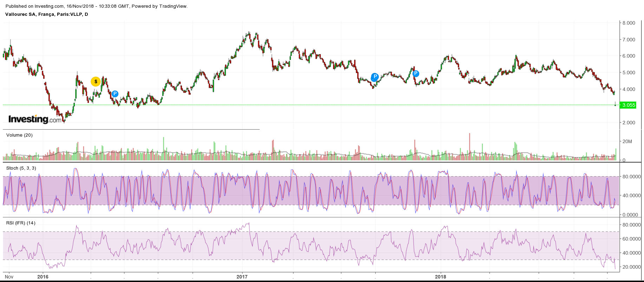This screenshot has height=282, width=644.
Task: Click the 80.0000 label on the Stoch axis
Action: tap(632, 177)
